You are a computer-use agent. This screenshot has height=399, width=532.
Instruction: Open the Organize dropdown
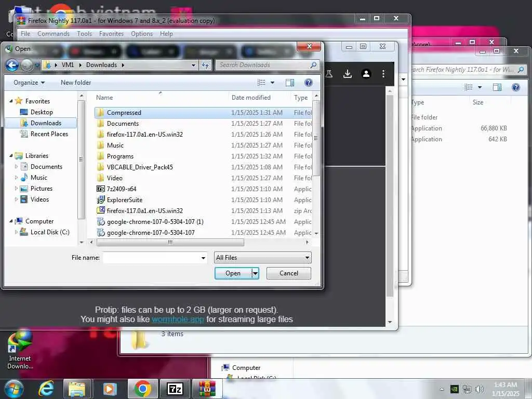(29, 83)
